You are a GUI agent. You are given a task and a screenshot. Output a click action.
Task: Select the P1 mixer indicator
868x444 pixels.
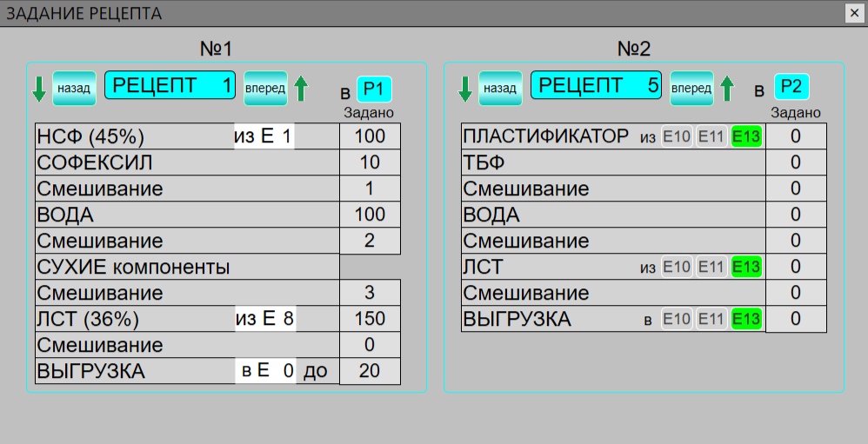374,89
